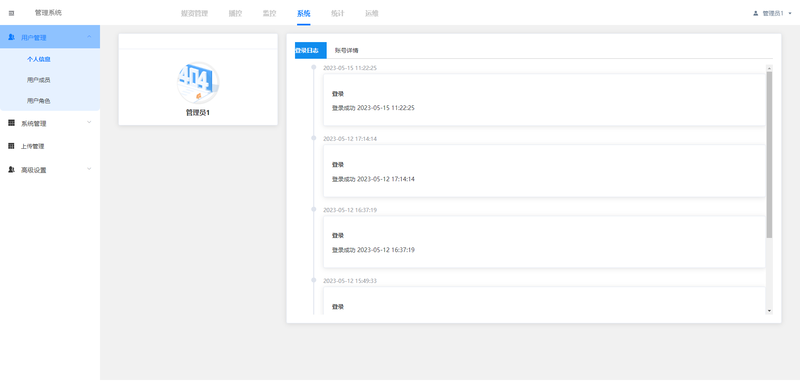
Task: Click timestamp 2023-05-12 16:37:19 above card
Action: click(350, 210)
